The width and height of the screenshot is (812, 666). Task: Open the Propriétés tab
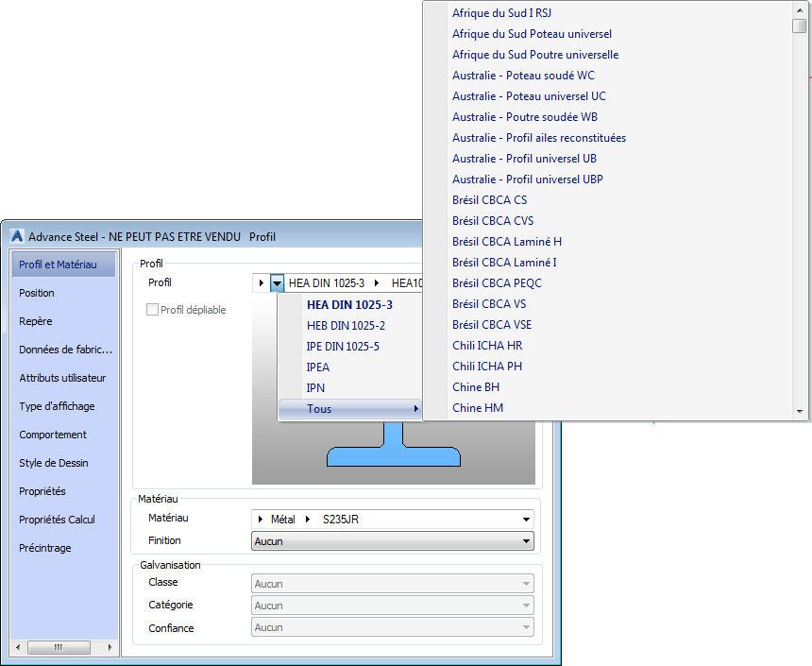pyautogui.click(x=42, y=491)
